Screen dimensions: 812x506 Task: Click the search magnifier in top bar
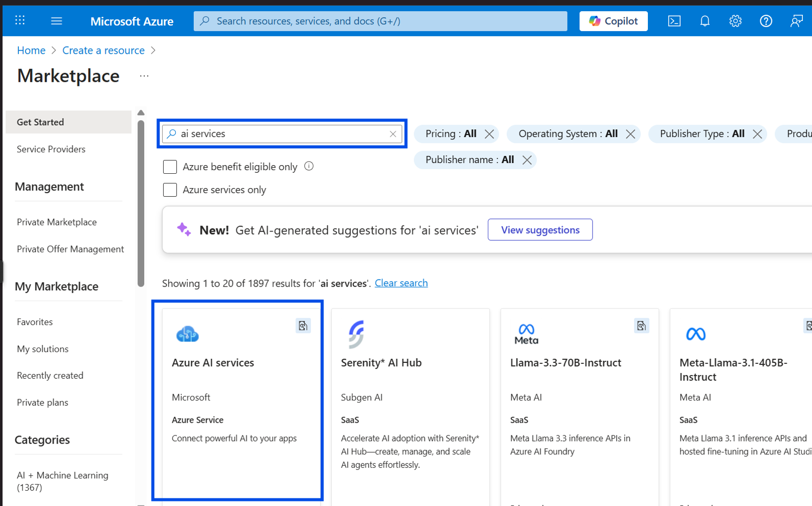coord(205,21)
